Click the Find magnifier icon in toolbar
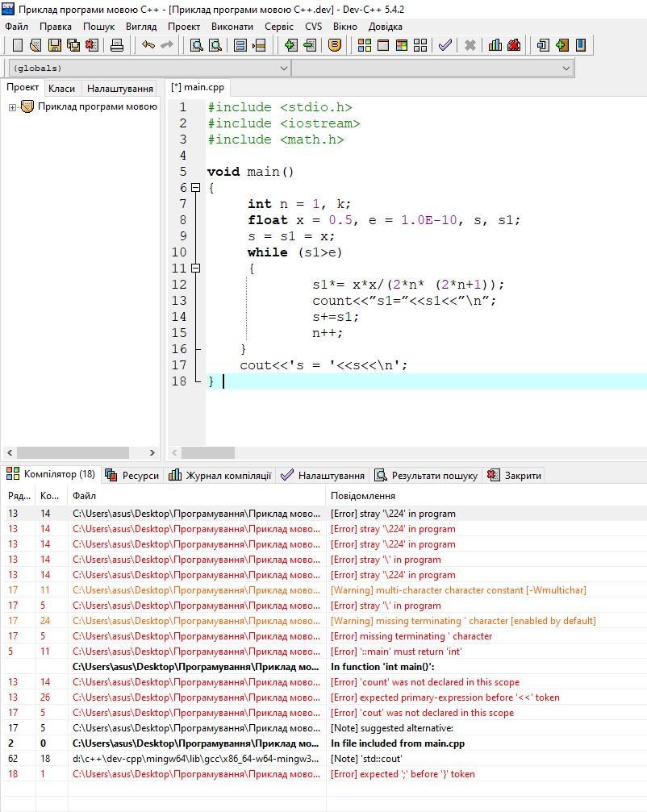This screenshot has width=647, height=812. [196, 46]
